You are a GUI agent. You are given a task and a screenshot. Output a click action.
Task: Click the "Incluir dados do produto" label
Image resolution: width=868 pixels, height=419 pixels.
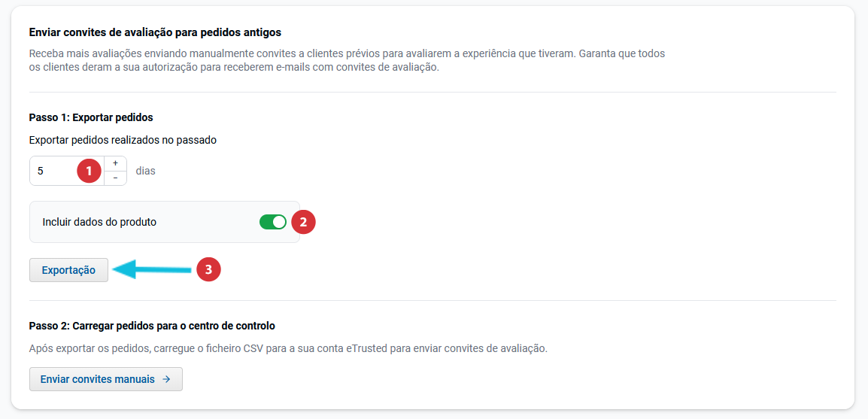pos(99,222)
